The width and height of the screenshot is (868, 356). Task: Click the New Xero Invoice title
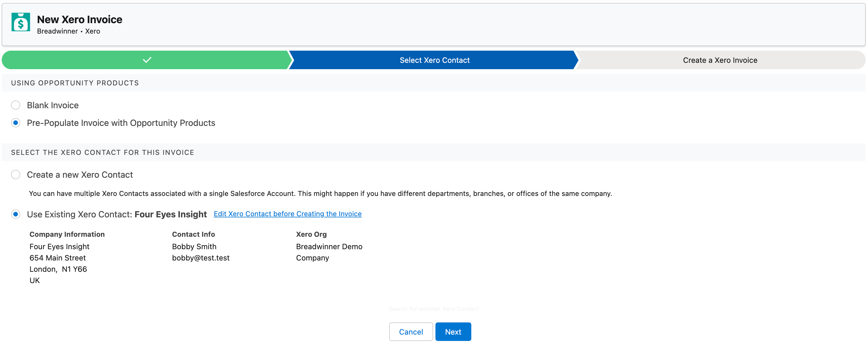(80, 20)
